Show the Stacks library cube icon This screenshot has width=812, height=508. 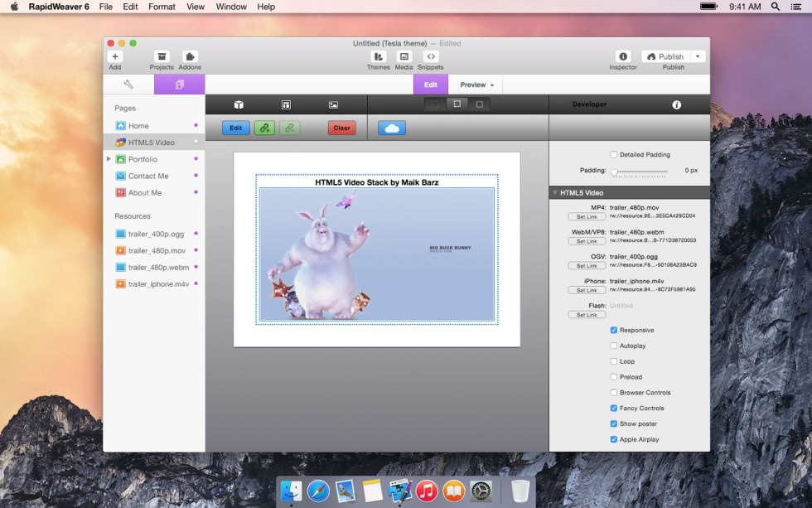(239, 104)
